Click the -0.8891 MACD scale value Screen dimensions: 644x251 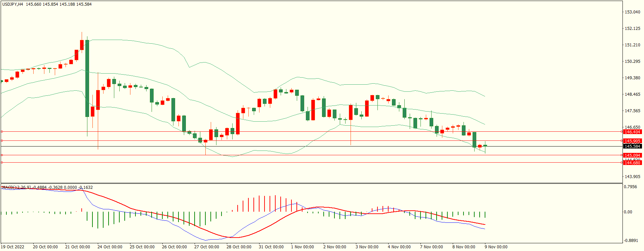[x=631, y=241]
